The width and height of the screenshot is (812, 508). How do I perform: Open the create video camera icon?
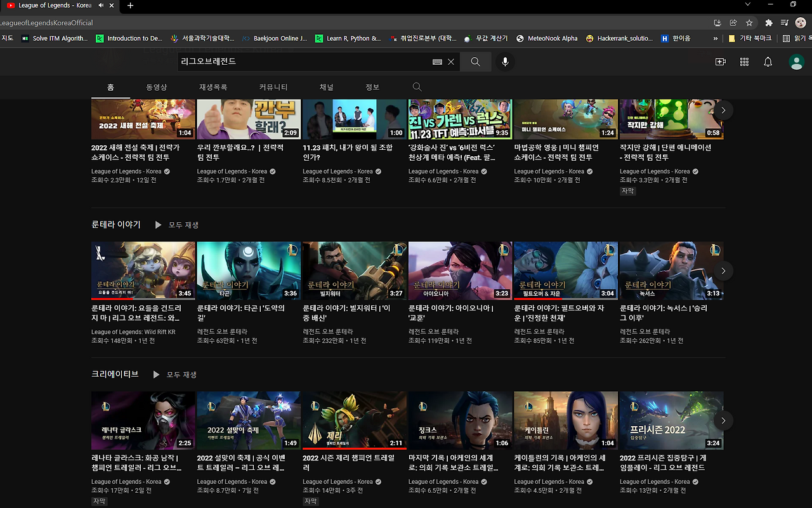(x=720, y=62)
